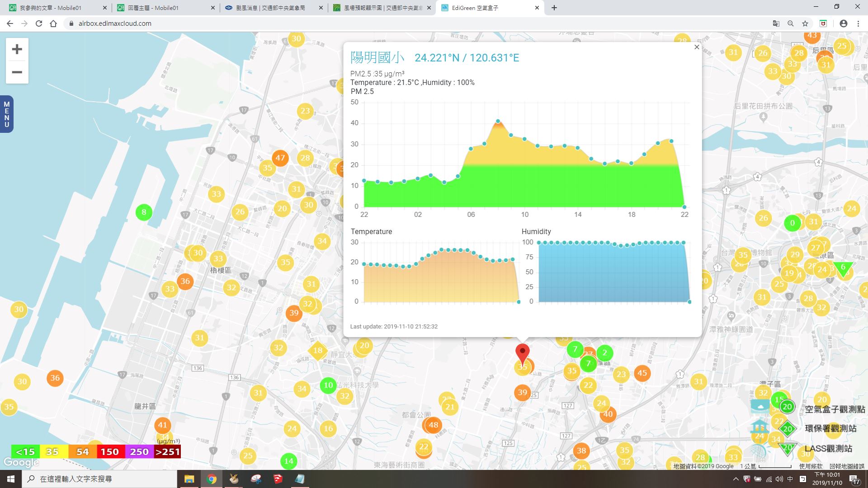Open the page zoom indicator icon
This screenshot has height=488, width=868.
click(791, 23)
